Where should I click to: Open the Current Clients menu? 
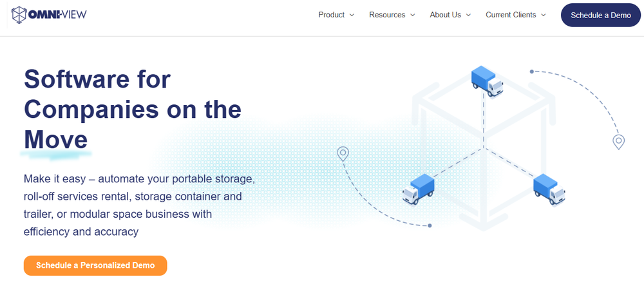(515, 15)
